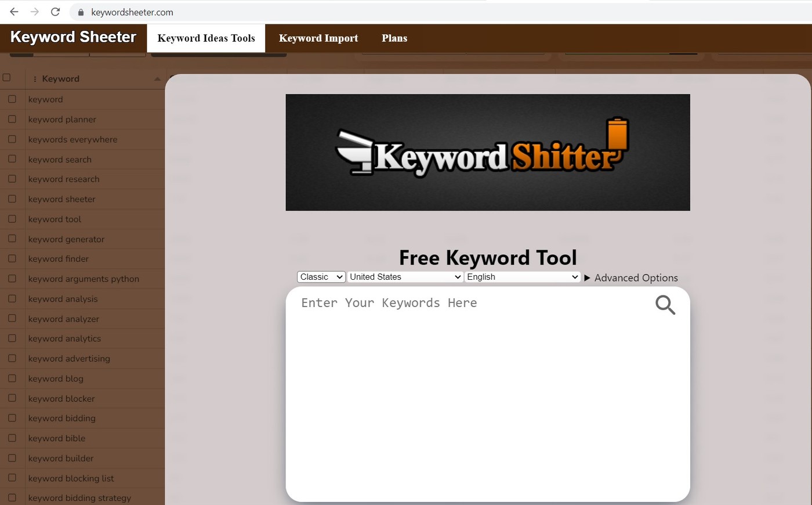
Task: Select 'keyword arguments python' text
Action: (84, 279)
